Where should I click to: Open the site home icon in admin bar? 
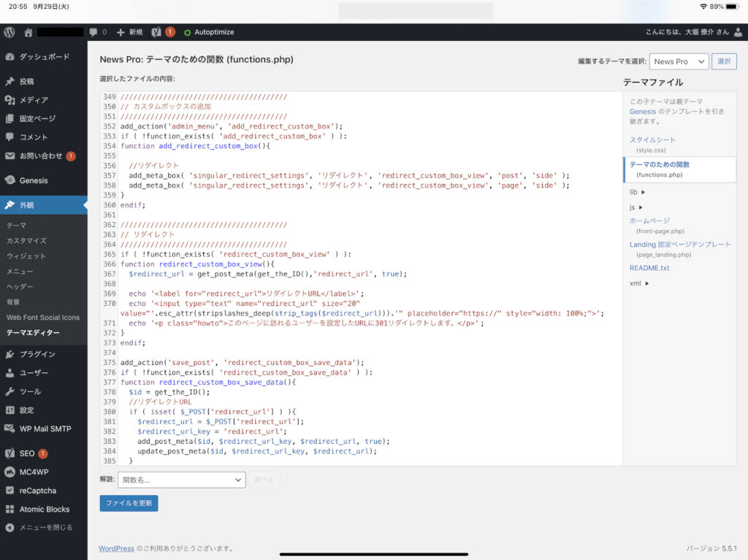coord(28,32)
